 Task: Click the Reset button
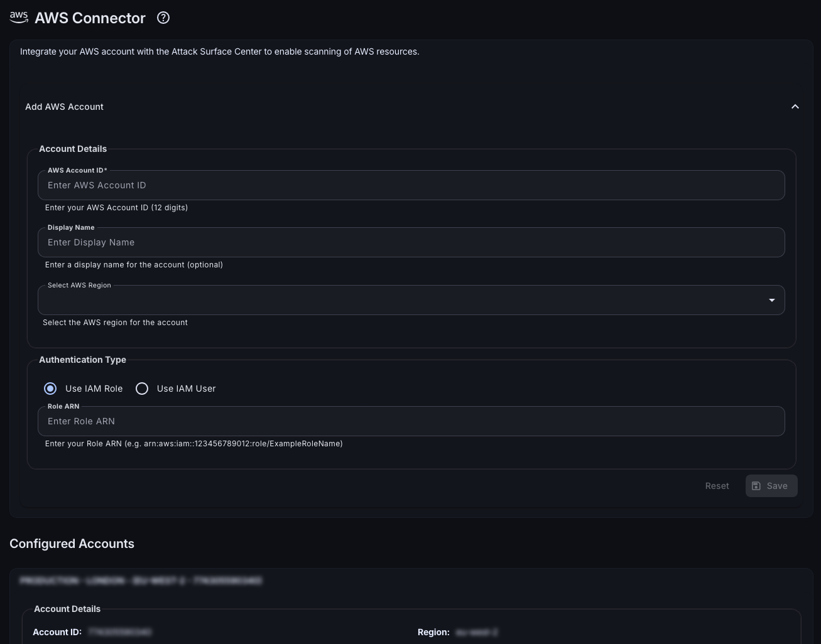click(717, 486)
